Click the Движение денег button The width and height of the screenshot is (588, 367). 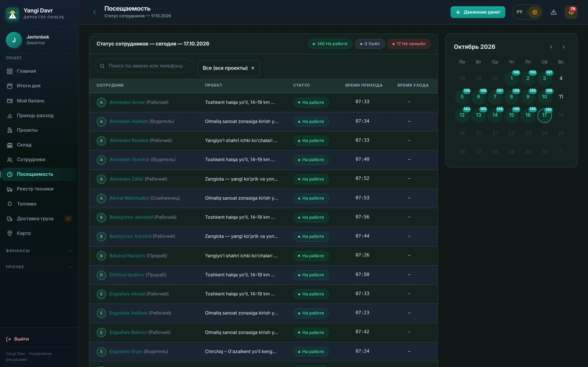click(478, 12)
